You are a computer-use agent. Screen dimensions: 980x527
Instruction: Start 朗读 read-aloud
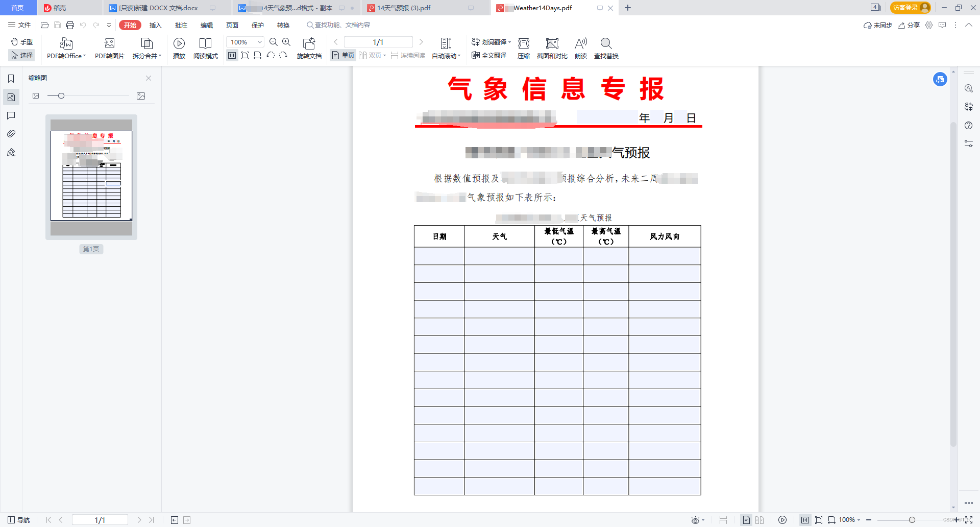(580, 49)
